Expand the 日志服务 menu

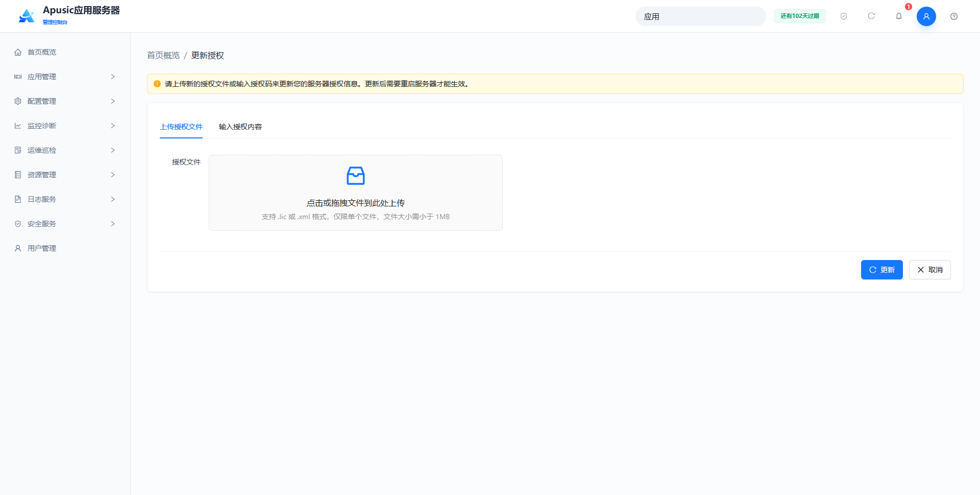pyautogui.click(x=65, y=199)
